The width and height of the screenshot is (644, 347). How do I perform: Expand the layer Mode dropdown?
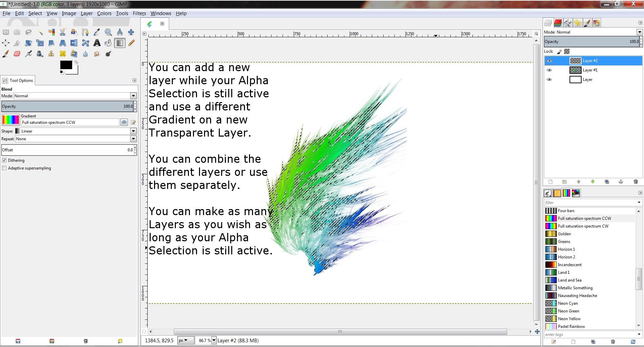pyautogui.click(x=593, y=32)
